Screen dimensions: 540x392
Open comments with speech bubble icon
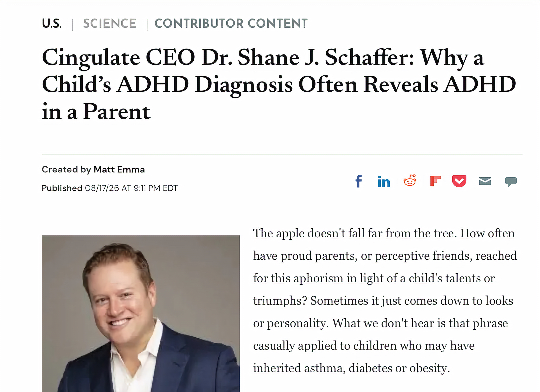511,182
